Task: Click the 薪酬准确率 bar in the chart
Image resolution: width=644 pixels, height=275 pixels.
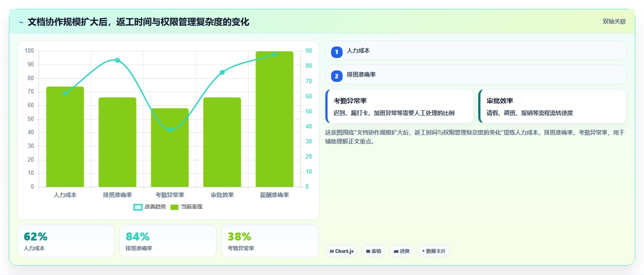Action: (274, 119)
